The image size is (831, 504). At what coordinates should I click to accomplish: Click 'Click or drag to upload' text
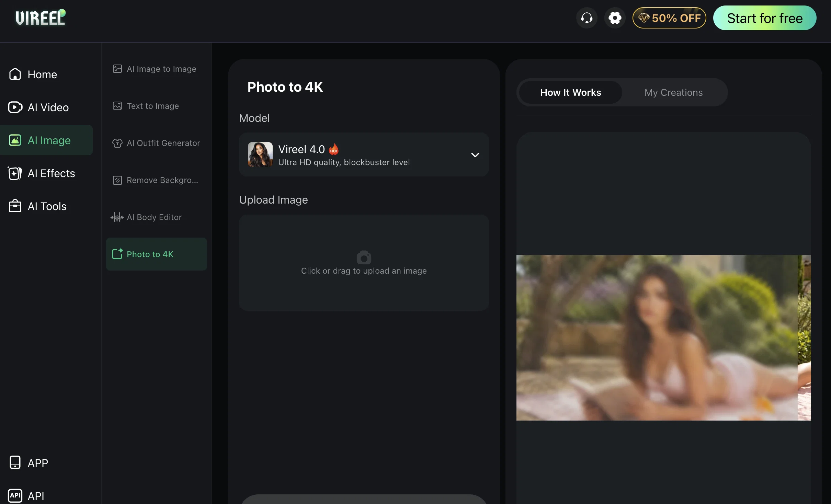364,271
